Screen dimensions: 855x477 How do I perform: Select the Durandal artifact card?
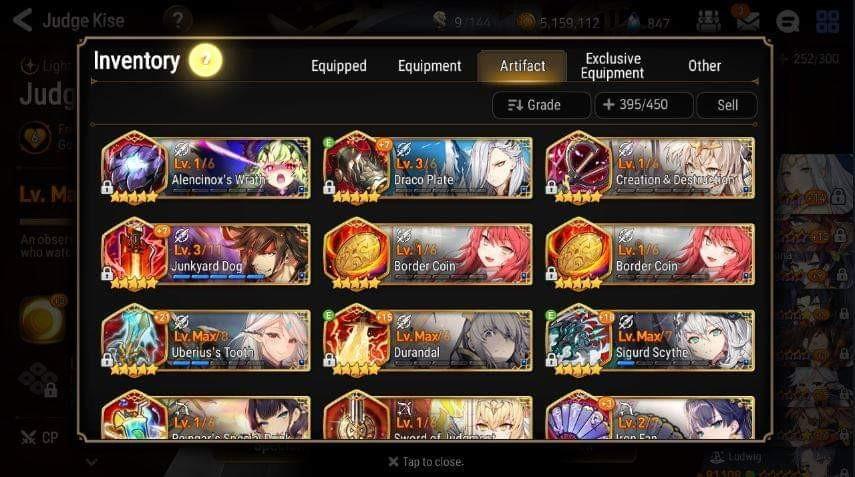click(x=428, y=340)
